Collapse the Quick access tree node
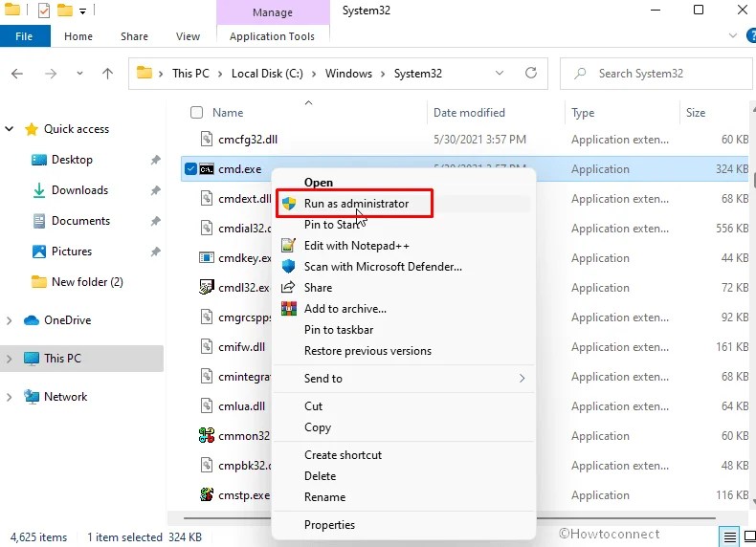This screenshot has width=756, height=547. (10, 129)
